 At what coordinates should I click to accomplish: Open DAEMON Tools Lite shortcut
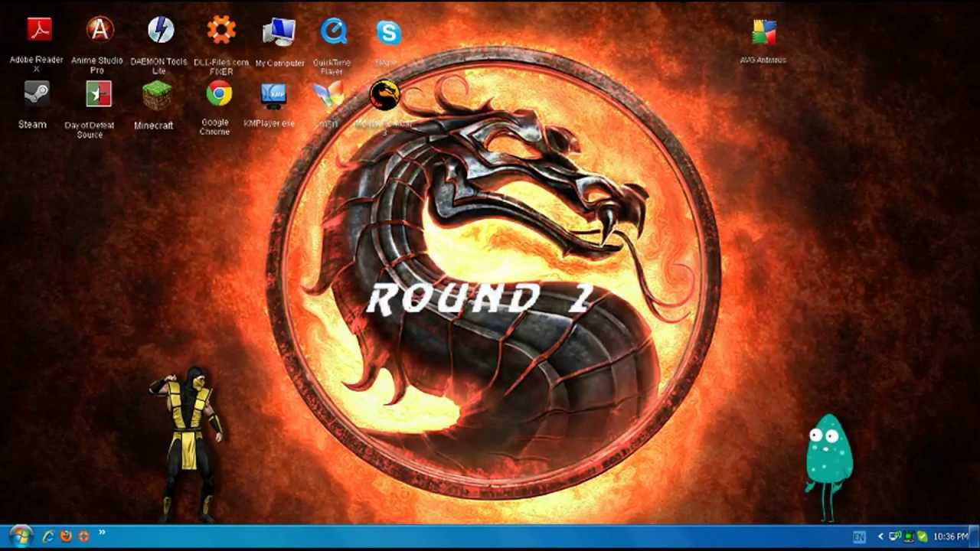[160, 31]
